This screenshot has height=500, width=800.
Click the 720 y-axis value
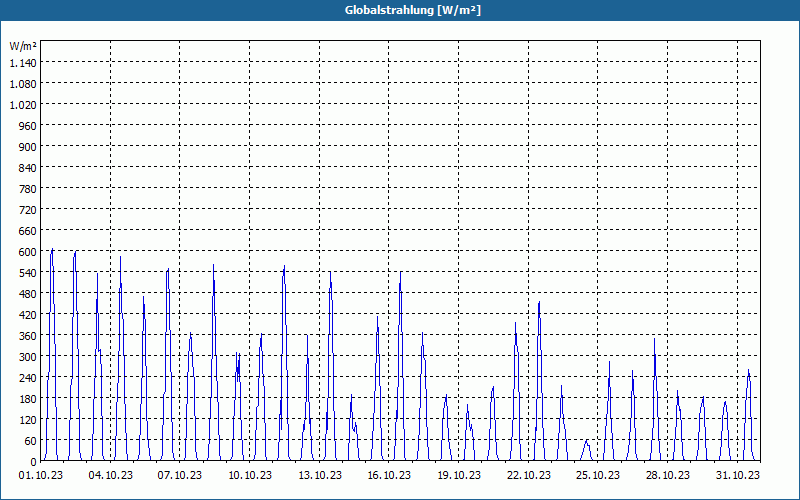point(28,210)
